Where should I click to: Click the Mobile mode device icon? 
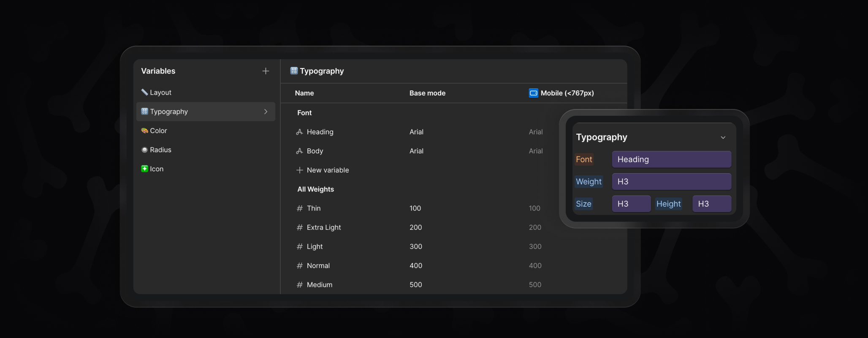click(534, 93)
